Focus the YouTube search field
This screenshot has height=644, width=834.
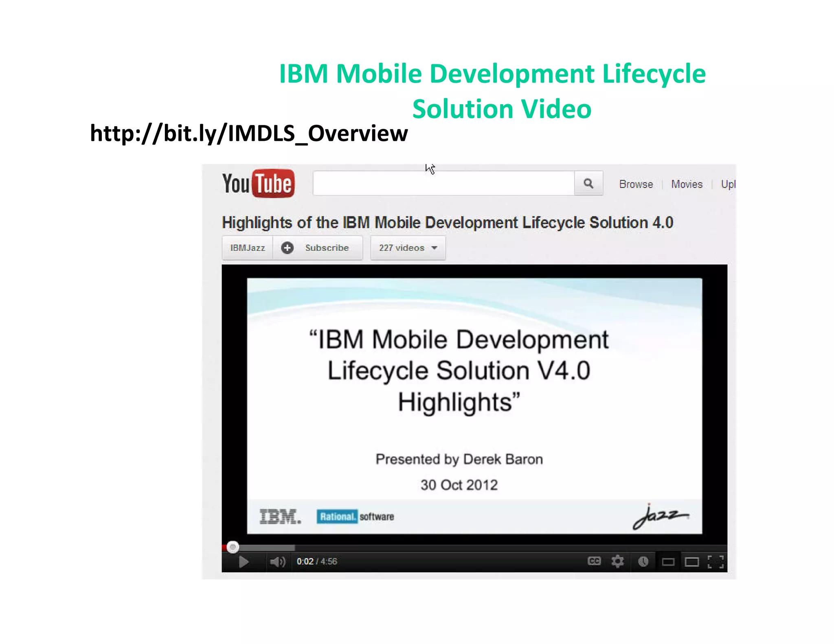(x=444, y=183)
